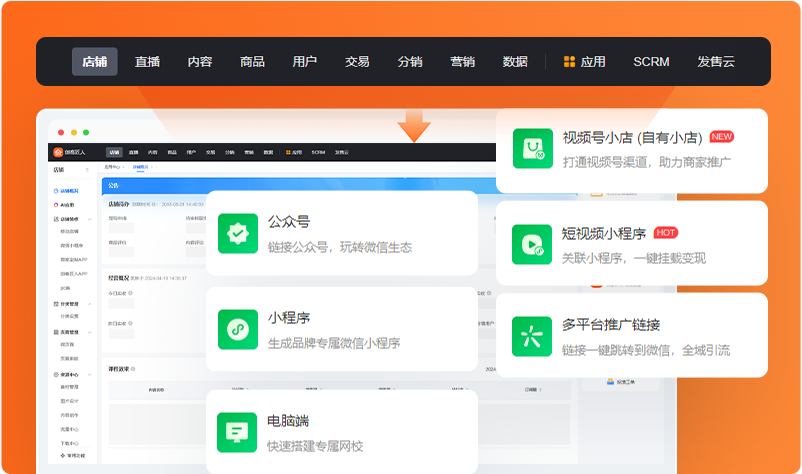Click the 视频号小店 shopping bag icon
This screenshot has width=802, height=474.
tap(532, 148)
